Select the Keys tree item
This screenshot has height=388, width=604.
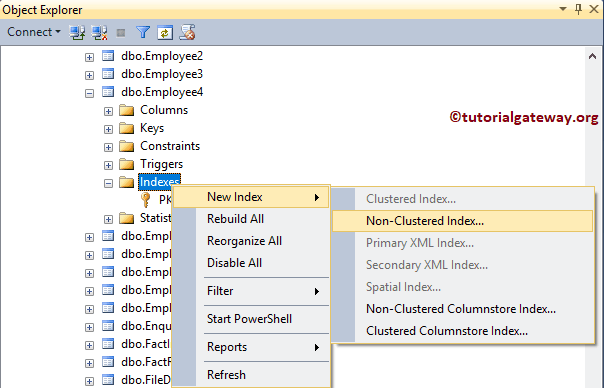click(x=152, y=128)
